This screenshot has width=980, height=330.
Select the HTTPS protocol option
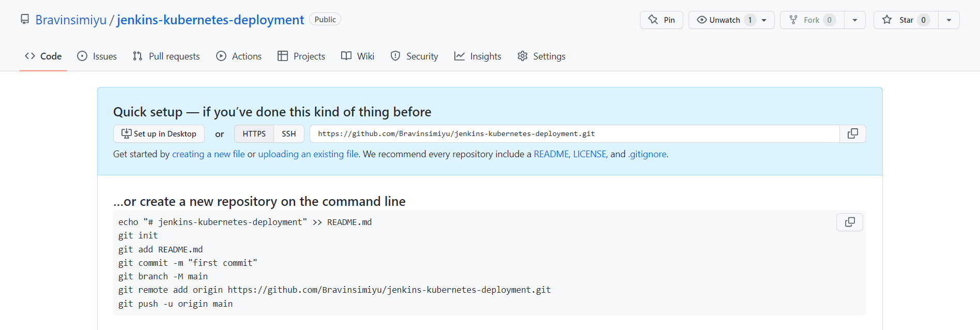[x=254, y=133]
